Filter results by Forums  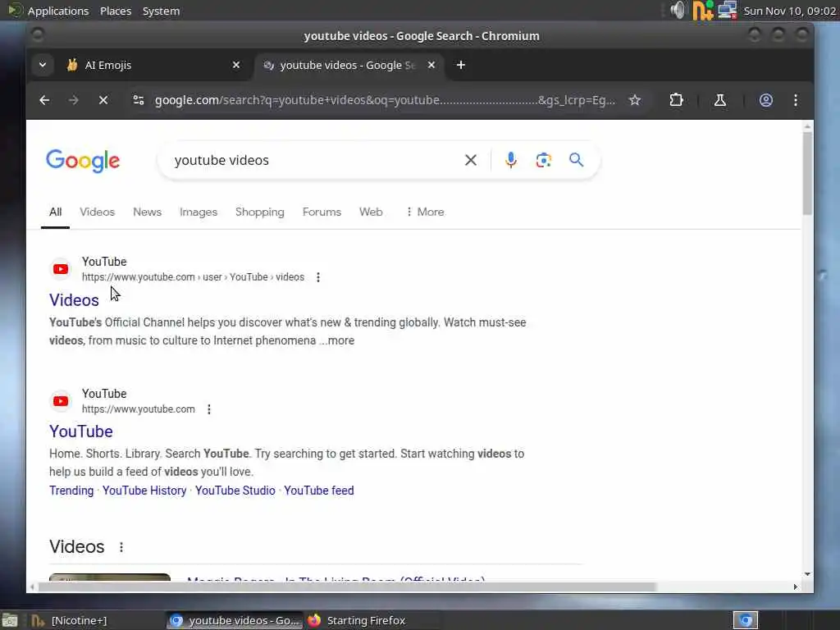(322, 212)
